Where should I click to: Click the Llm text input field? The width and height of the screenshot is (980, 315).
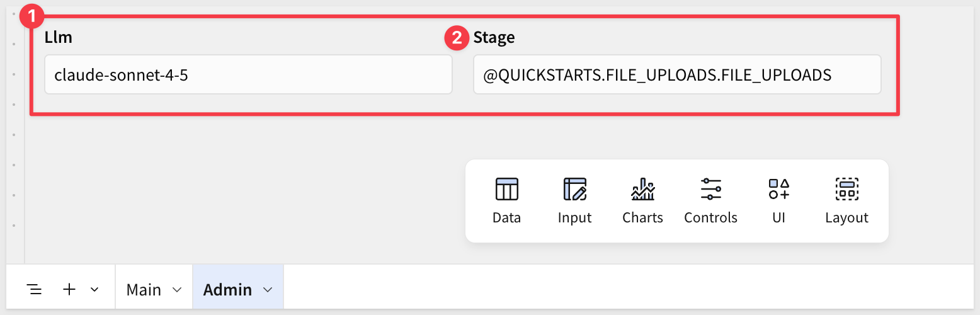[248, 75]
